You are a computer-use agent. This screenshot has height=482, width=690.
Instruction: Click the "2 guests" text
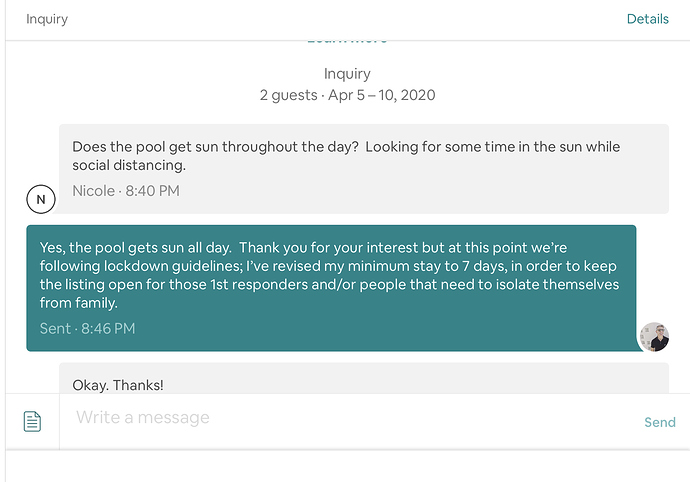click(289, 95)
